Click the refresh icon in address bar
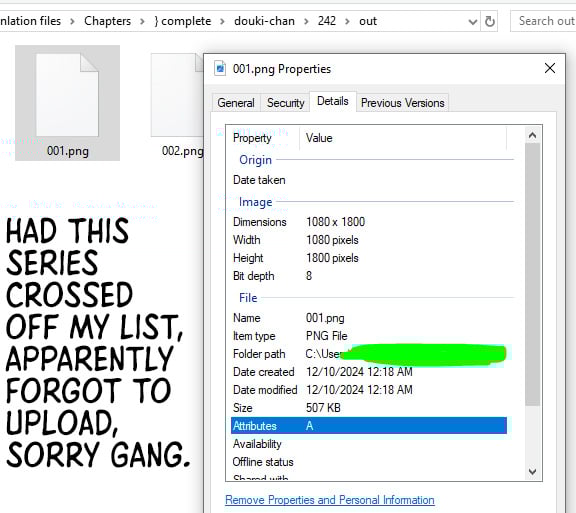The height and width of the screenshot is (513, 576). 489,21
